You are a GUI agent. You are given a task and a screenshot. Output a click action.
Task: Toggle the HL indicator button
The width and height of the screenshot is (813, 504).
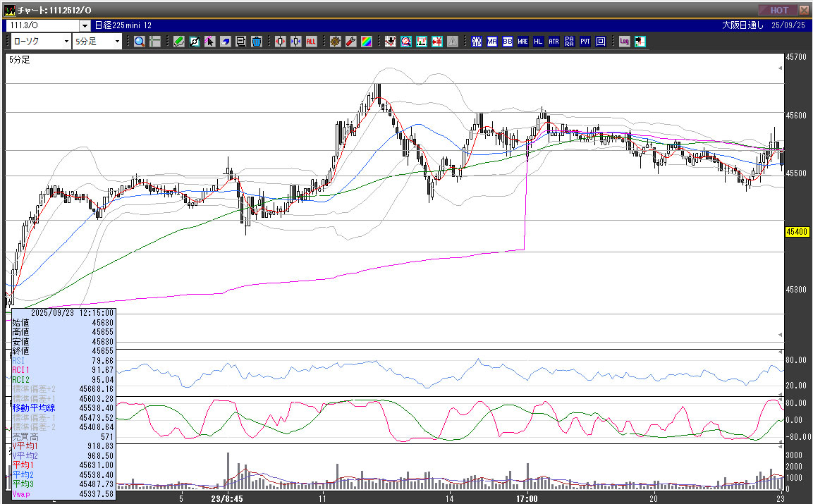[538, 42]
